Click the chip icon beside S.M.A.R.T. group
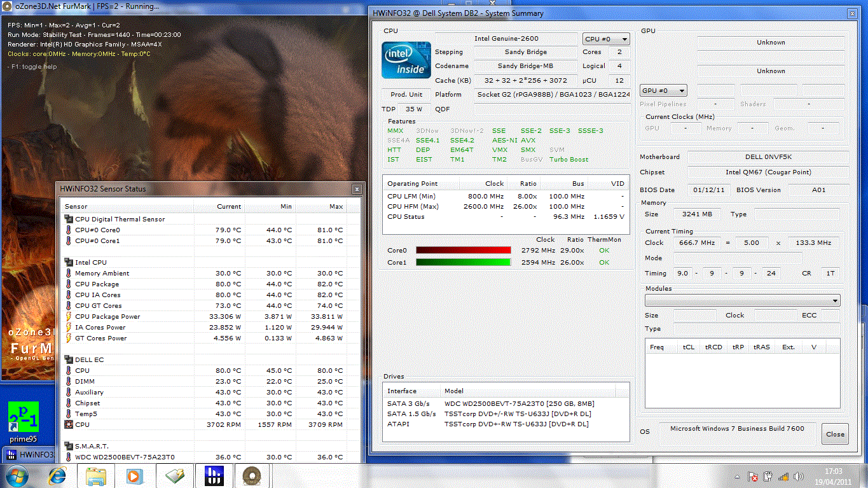The image size is (868, 488). (69, 447)
